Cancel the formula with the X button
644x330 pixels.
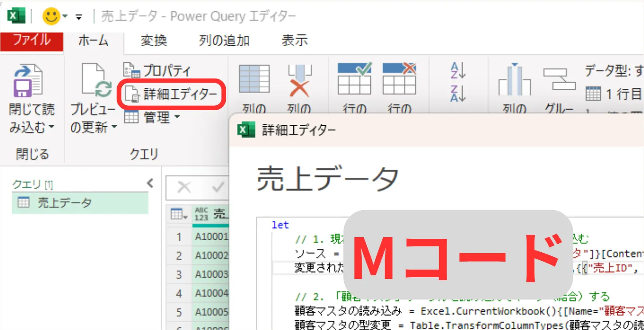184,188
